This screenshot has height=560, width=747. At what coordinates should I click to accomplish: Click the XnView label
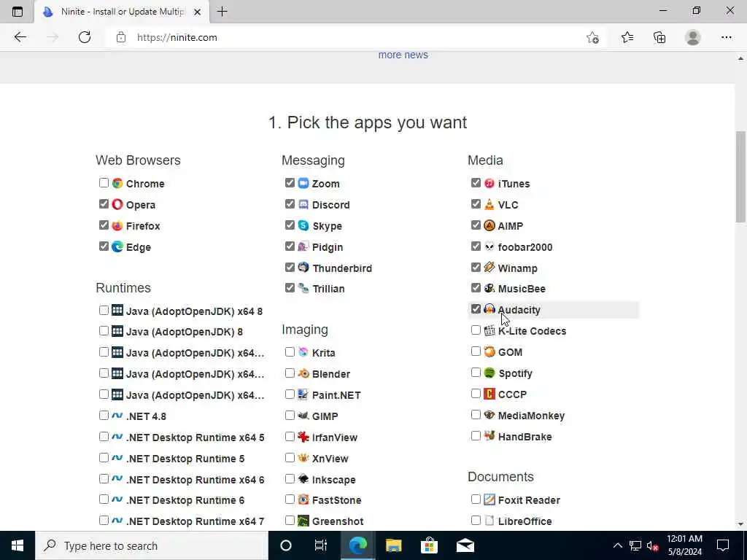[330, 459]
